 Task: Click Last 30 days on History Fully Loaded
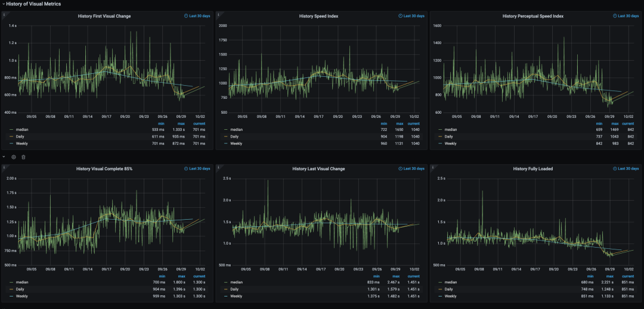click(626, 168)
